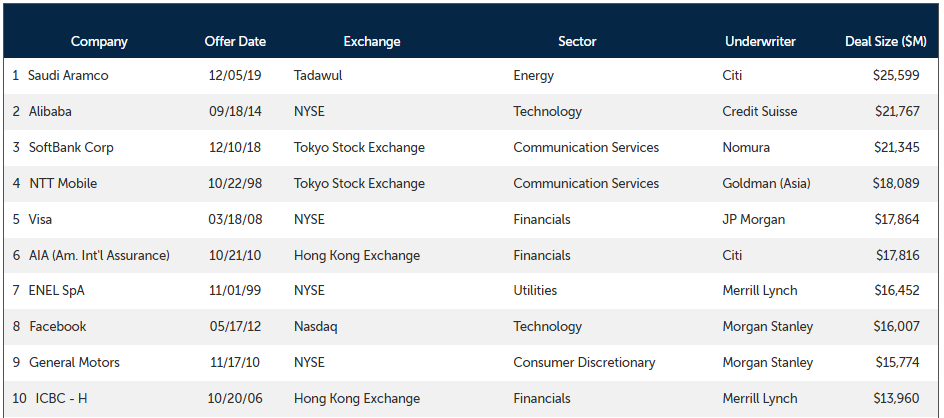Click the Exchange column header

[x=372, y=42]
